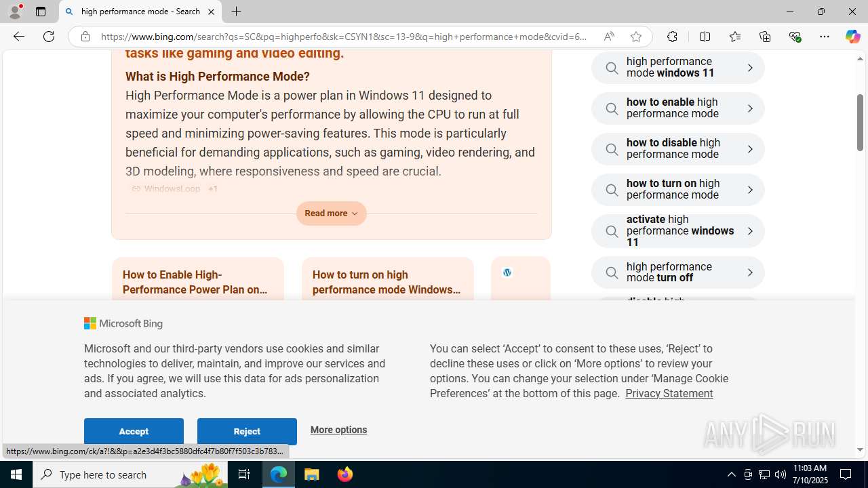868x488 pixels.
Task: Click scrollbar down arrow
Action: [x=860, y=450]
